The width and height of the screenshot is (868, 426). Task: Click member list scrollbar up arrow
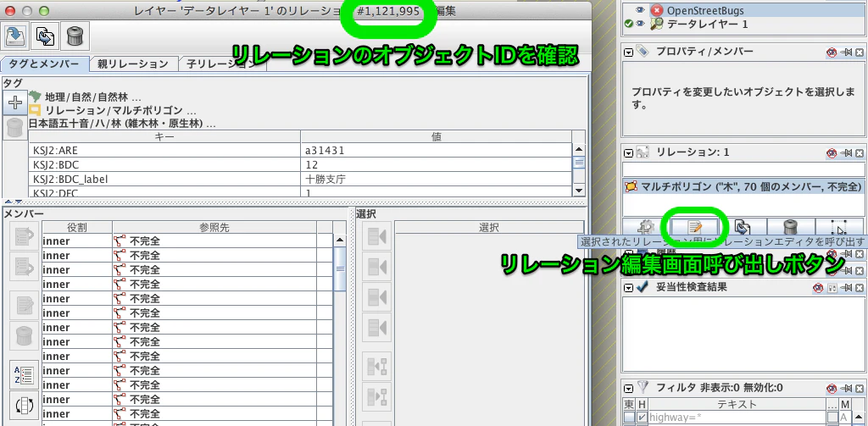pos(340,241)
